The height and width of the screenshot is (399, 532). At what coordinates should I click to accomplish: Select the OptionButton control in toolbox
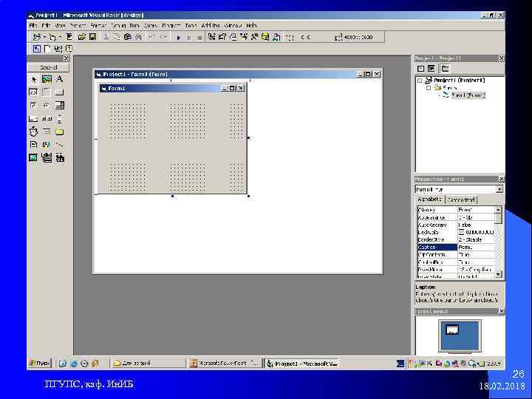[47, 106]
